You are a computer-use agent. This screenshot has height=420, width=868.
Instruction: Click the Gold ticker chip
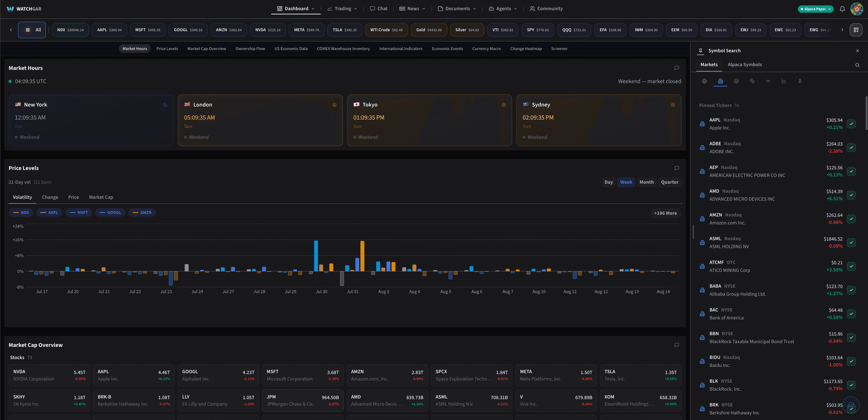429,30
